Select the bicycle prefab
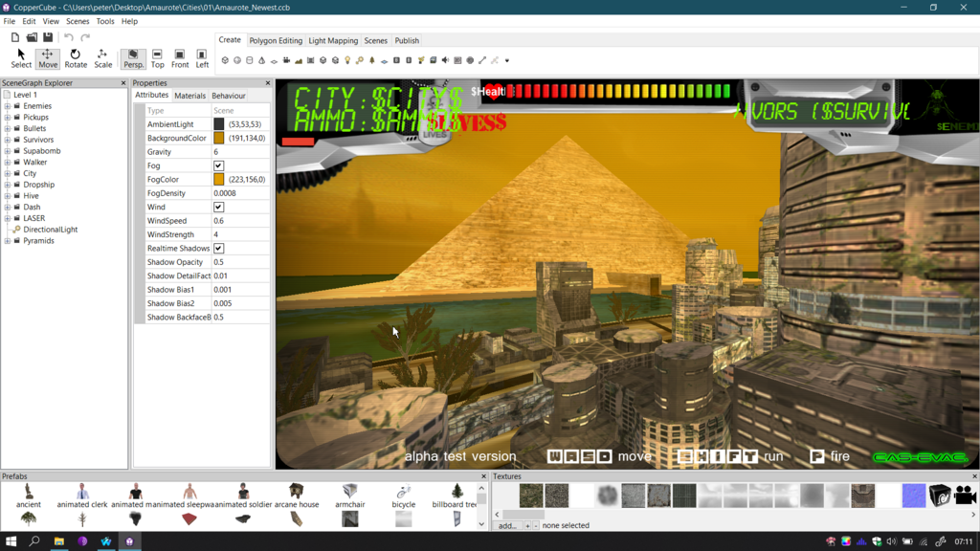980x551 pixels. click(x=404, y=496)
